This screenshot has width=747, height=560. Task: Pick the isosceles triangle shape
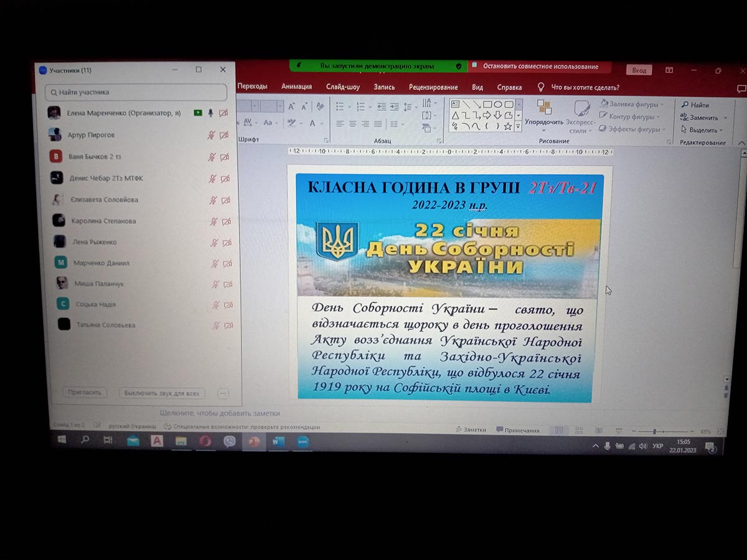click(x=455, y=116)
